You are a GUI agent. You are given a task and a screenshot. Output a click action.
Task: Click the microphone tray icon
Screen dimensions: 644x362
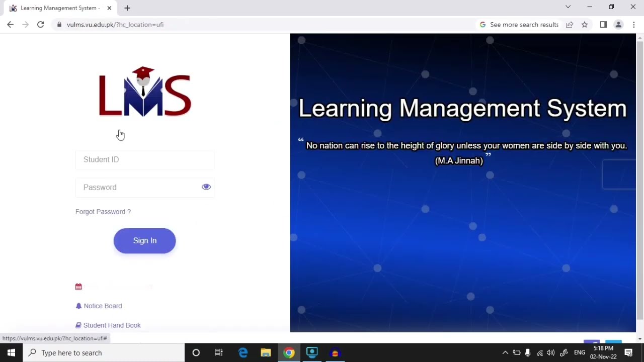[x=528, y=353]
